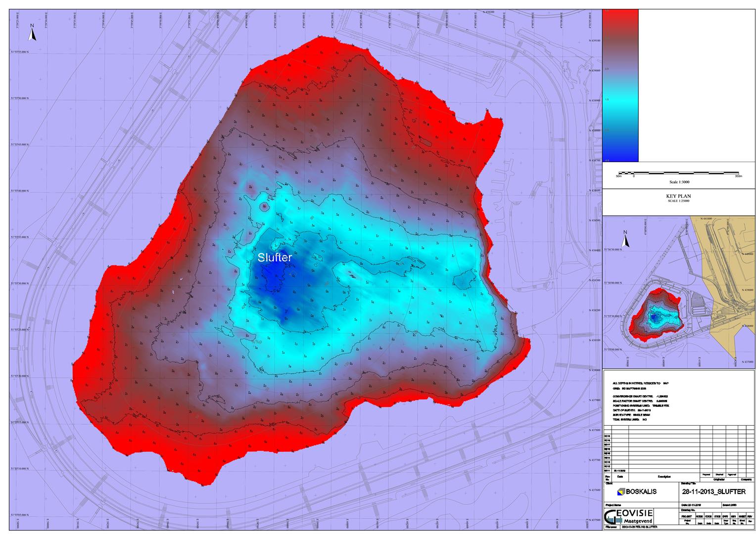Screen dimensions: 756x534
Task: Click the white Slufter label on the map
Action: tap(275, 258)
